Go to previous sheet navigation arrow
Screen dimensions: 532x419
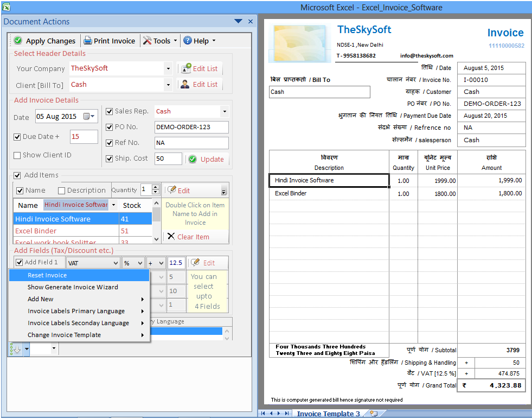click(271, 413)
